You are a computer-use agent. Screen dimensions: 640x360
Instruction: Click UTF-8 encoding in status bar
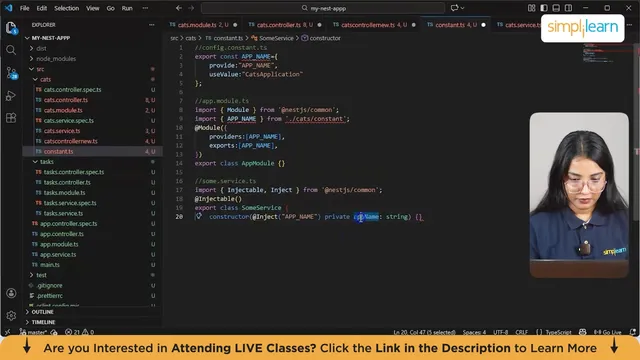[x=500, y=332]
